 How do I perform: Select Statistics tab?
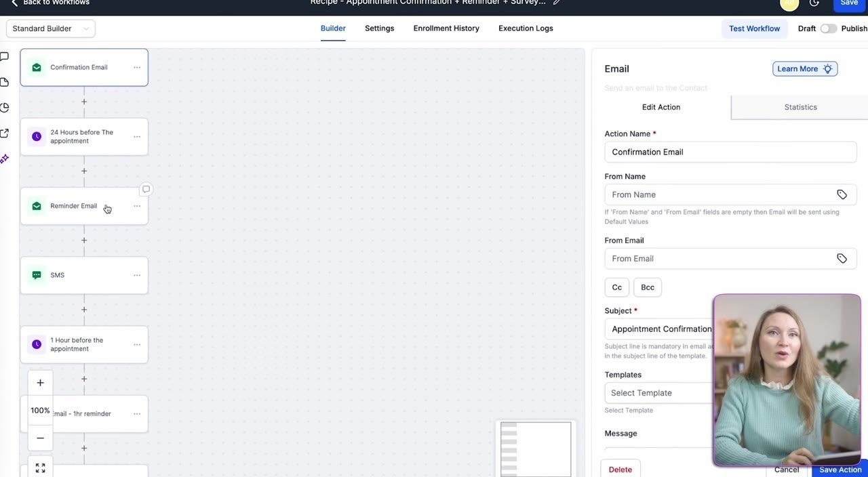click(x=800, y=107)
